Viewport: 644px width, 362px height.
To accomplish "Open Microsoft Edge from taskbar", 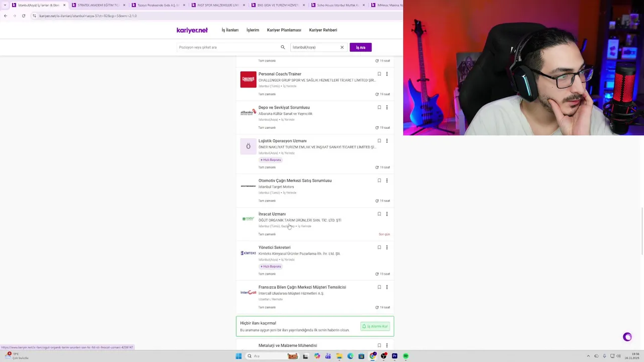I will [350, 356].
